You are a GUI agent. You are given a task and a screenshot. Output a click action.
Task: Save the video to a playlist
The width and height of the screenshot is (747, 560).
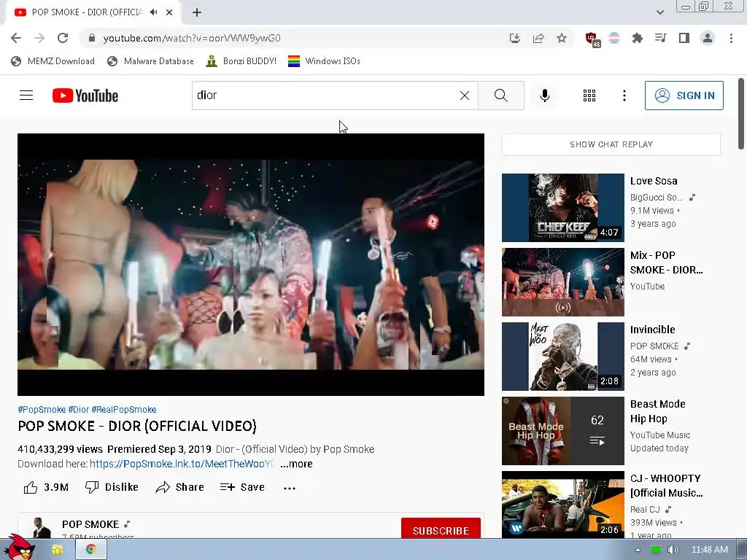click(x=242, y=487)
